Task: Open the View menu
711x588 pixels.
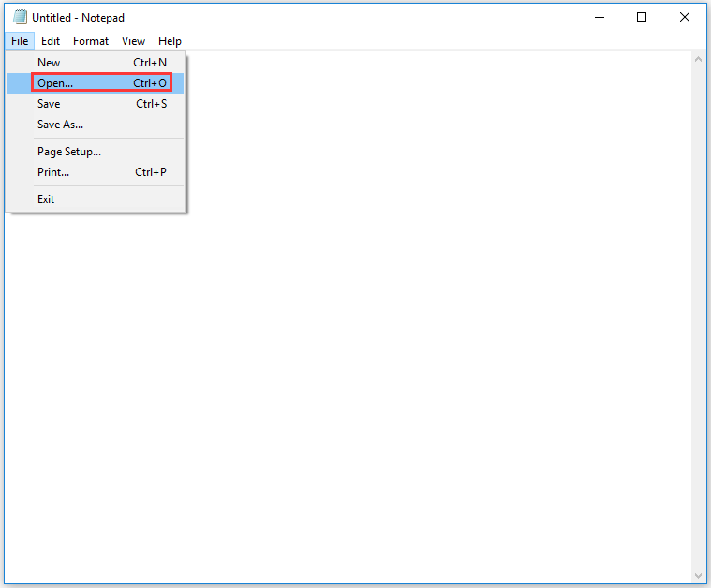Action: pyautogui.click(x=133, y=41)
